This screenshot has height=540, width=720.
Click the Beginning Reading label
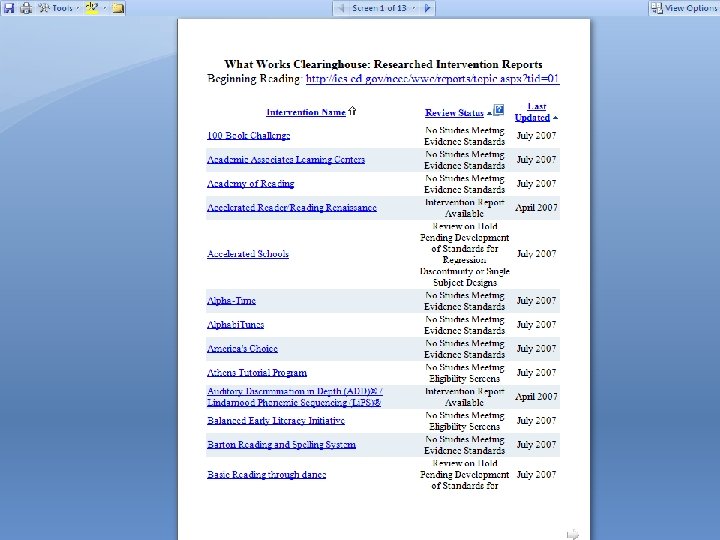(x=254, y=79)
